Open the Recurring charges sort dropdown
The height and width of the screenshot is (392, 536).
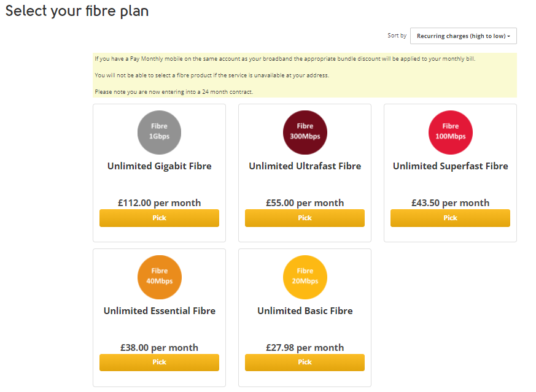[x=463, y=36]
